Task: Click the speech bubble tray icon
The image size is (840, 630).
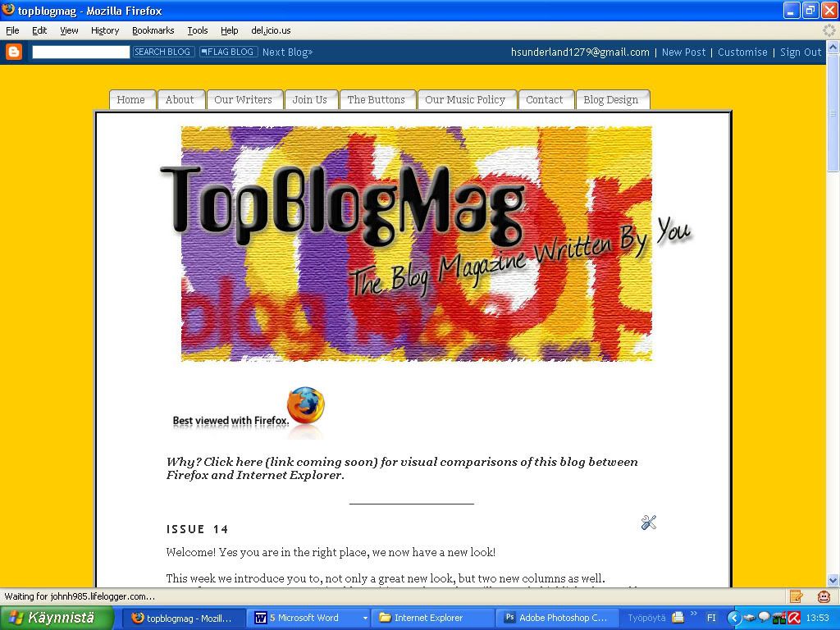Action: click(764, 617)
